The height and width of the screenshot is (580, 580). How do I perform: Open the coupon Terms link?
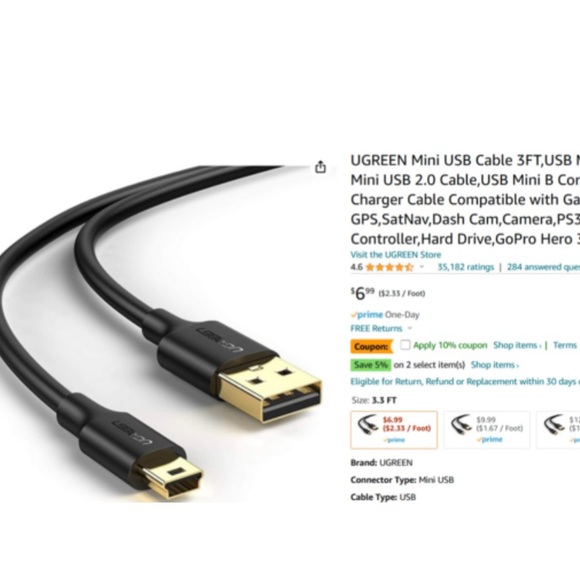[x=565, y=345]
